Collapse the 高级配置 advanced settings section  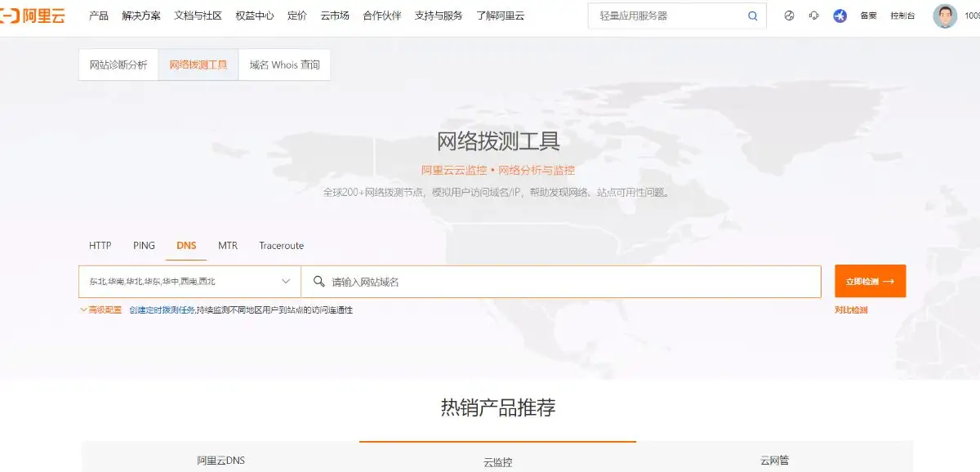click(99, 310)
